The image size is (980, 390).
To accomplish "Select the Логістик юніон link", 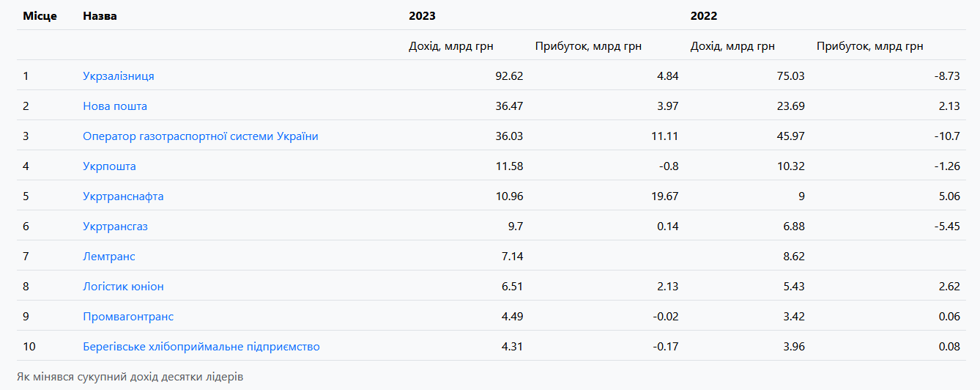I will pos(123,287).
